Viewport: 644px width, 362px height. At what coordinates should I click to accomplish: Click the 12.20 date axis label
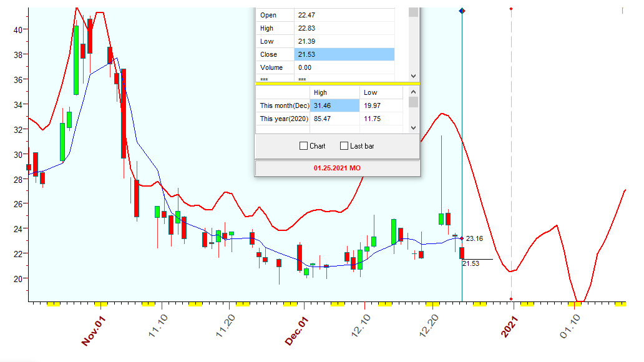(428, 326)
